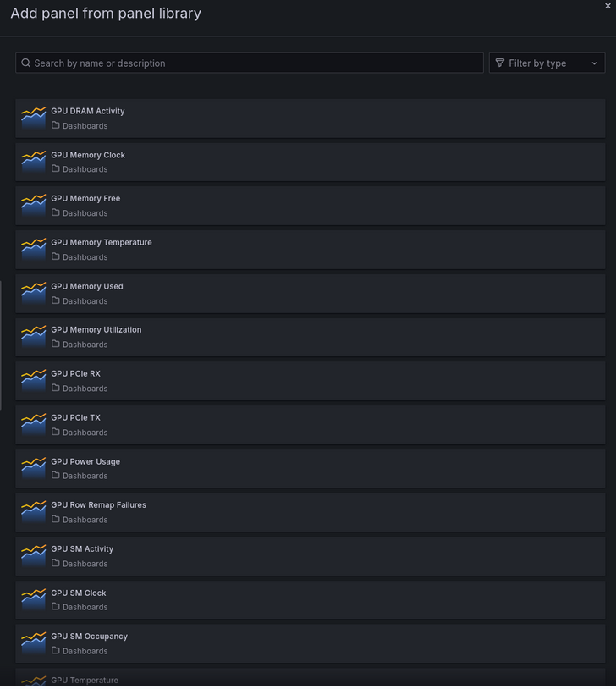The width and height of the screenshot is (616, 689).
Task: Choose GPU Memory Utilization panel
Action: click(96, 330)
